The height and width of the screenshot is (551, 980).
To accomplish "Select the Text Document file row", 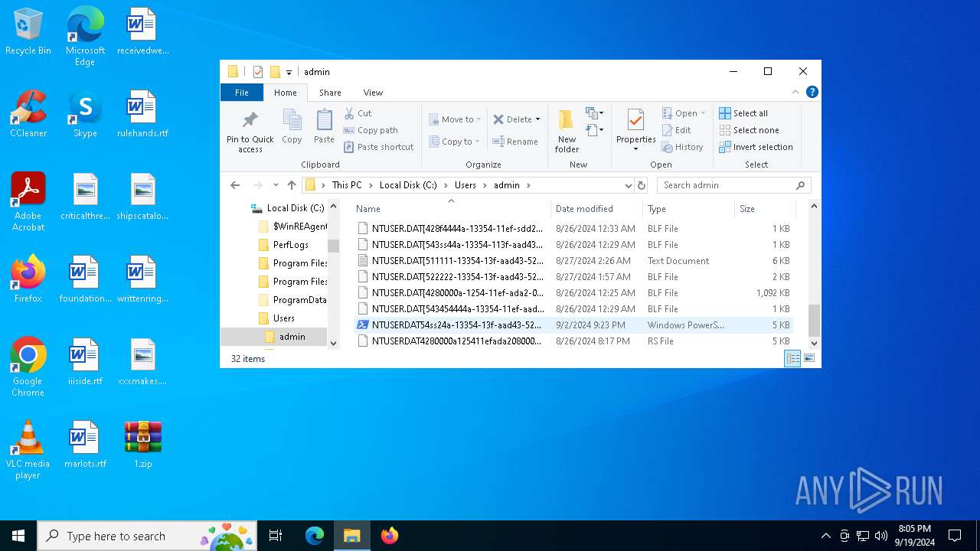I will tap(574, 261).
